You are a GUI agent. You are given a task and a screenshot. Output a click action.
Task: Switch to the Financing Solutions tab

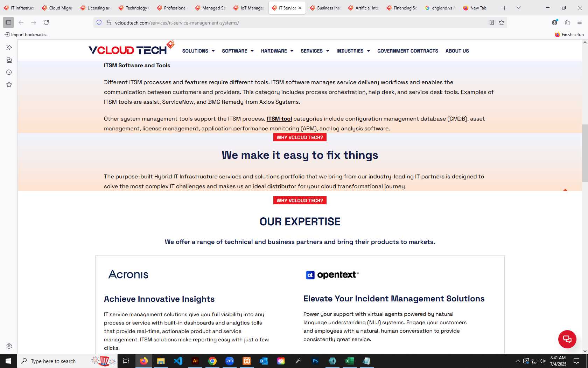tap(402, 8)
